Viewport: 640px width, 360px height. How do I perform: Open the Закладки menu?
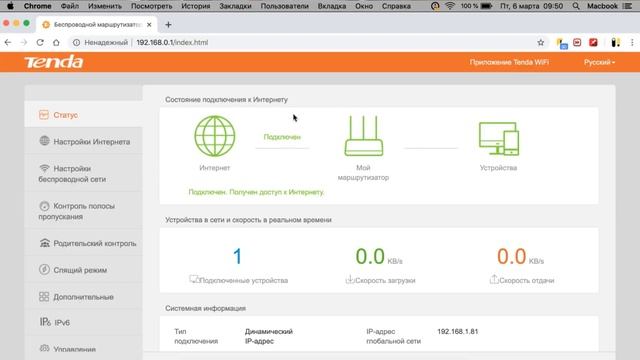[236, 6]
